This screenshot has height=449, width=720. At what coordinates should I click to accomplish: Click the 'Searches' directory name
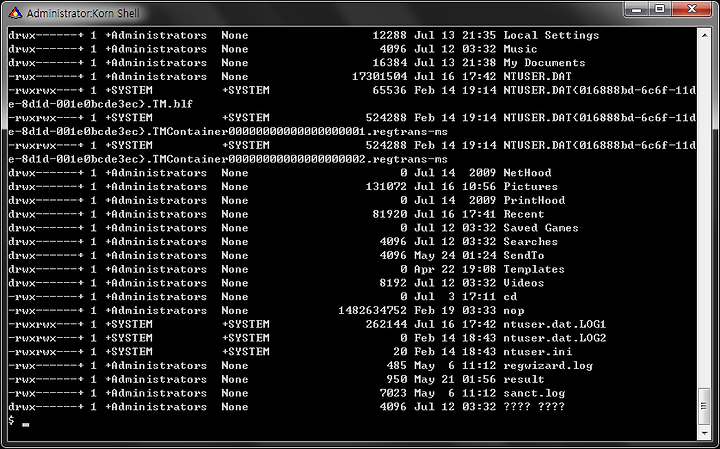(x=530, y=242)
